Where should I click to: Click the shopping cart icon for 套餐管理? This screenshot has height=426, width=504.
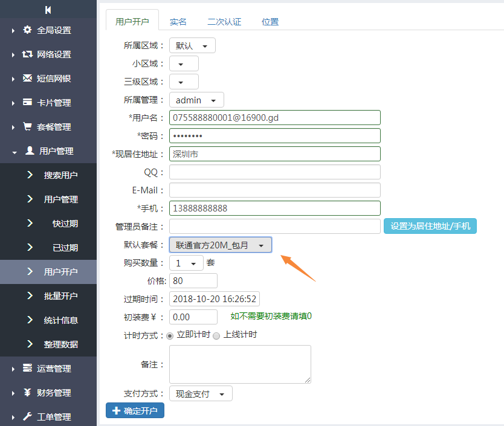click(x=27, y=126)
